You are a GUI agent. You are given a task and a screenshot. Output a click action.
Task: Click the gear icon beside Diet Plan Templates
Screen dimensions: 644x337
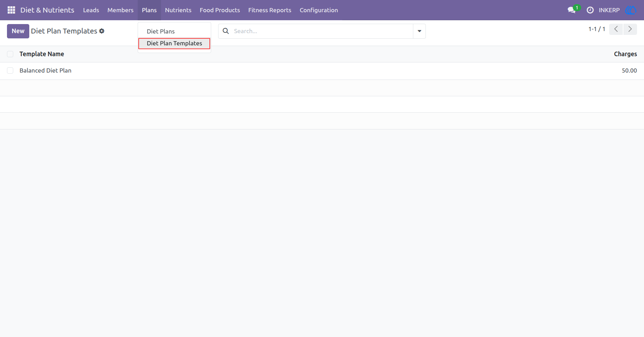pos(102,31)
